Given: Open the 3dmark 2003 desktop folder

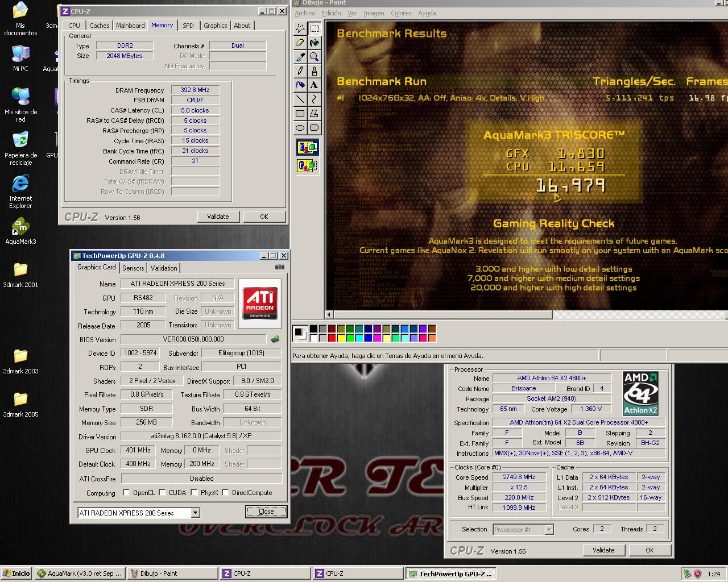Looking at the screenshot, I should coord(20,361).
